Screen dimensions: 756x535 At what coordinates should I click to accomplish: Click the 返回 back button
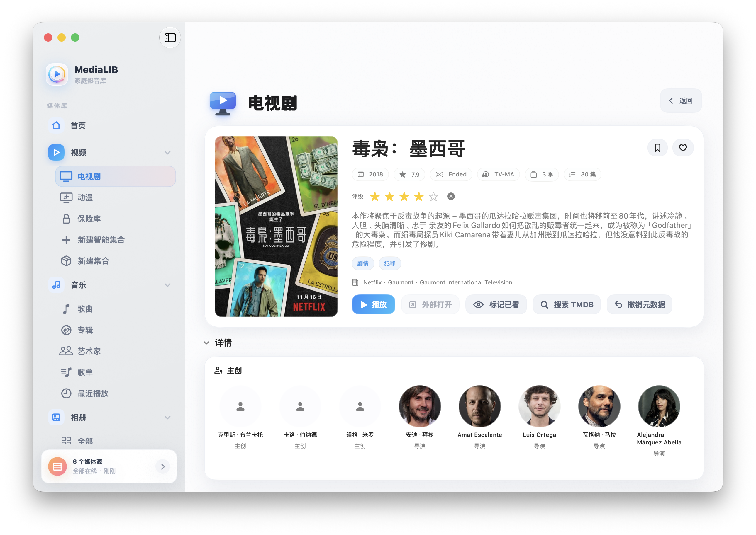[x=681, y=100]
